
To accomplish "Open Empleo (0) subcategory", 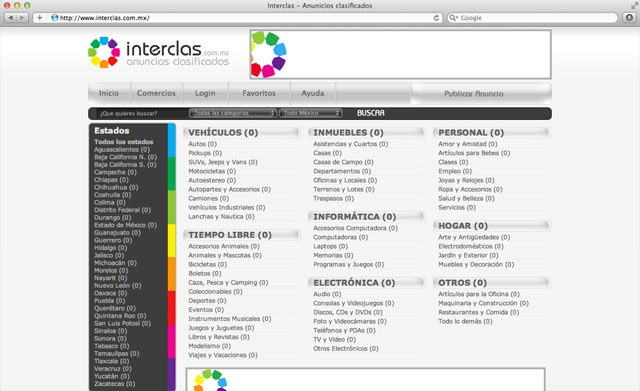I will pos(455,171).
